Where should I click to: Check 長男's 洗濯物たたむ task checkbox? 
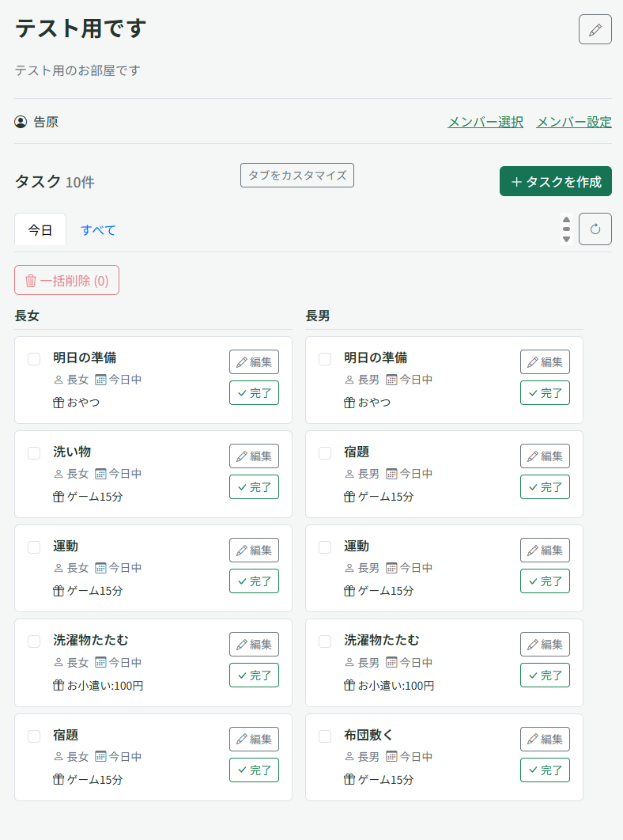[325, 641]
